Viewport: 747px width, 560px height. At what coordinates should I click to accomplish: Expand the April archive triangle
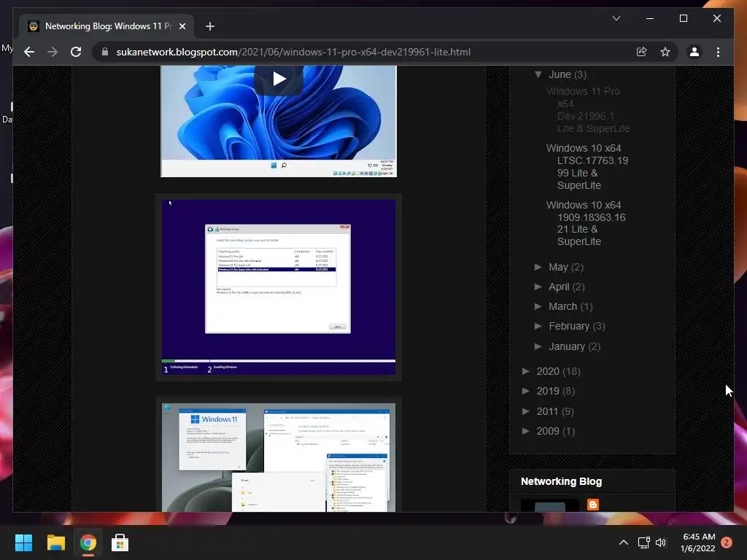pyautogui.click(x=538, y=286)
